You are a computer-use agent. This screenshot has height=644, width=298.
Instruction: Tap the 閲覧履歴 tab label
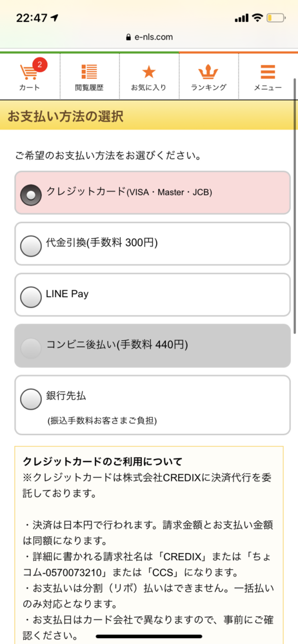click(89, 88)
